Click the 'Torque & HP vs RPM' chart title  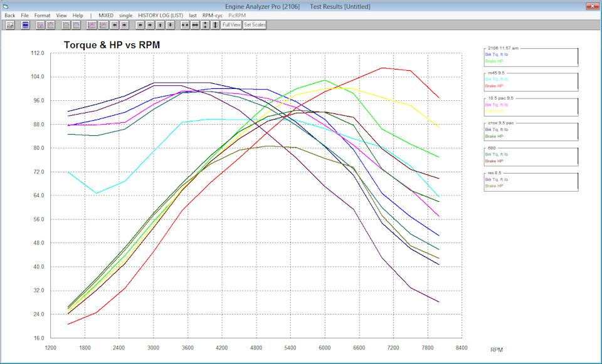pos(112,45)
